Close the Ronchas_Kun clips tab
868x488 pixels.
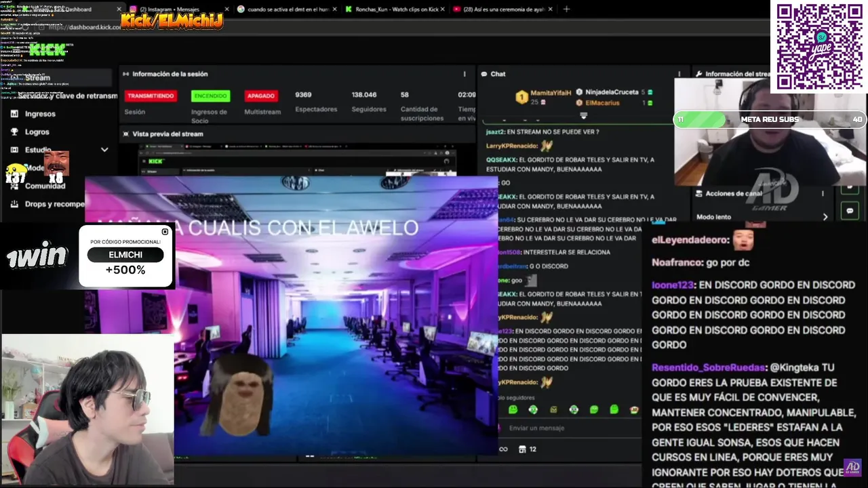click(442, 9)
